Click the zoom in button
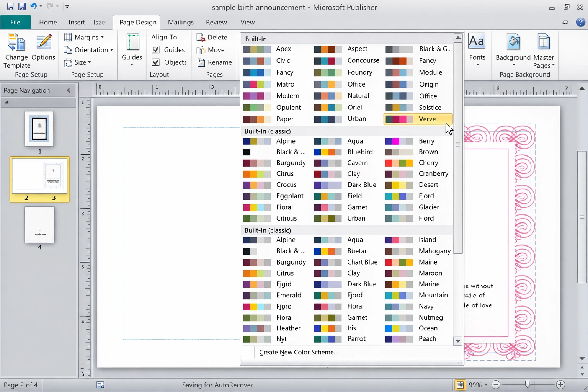 [x=560, y=385]
